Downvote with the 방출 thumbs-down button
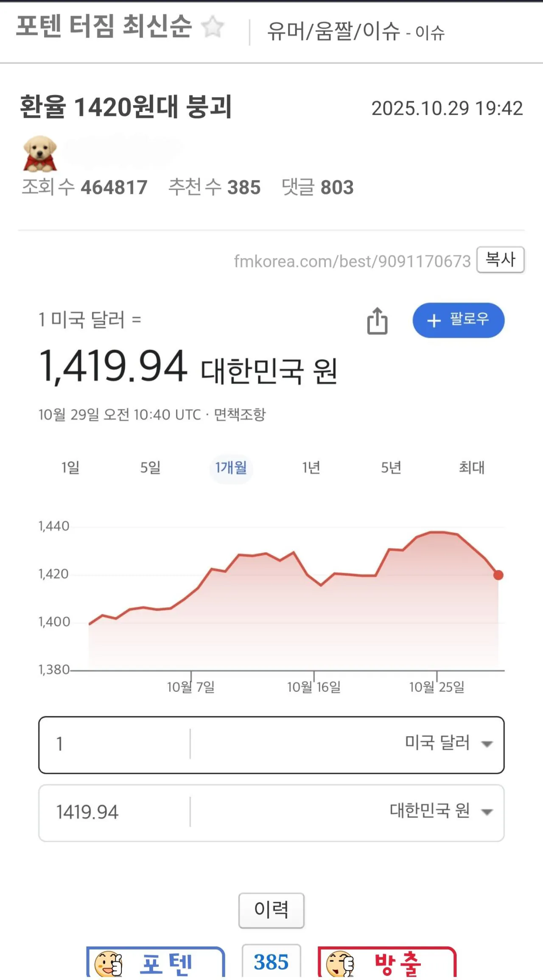 click(x=387, y=963)
